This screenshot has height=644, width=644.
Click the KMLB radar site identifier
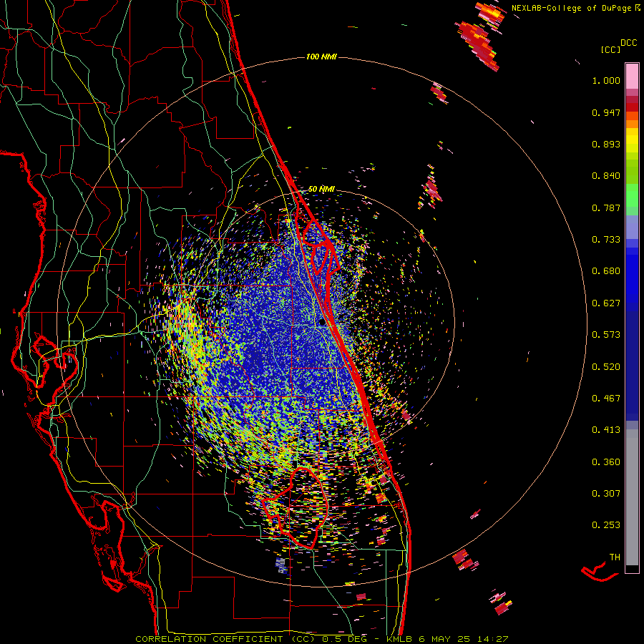pos(399,639)
